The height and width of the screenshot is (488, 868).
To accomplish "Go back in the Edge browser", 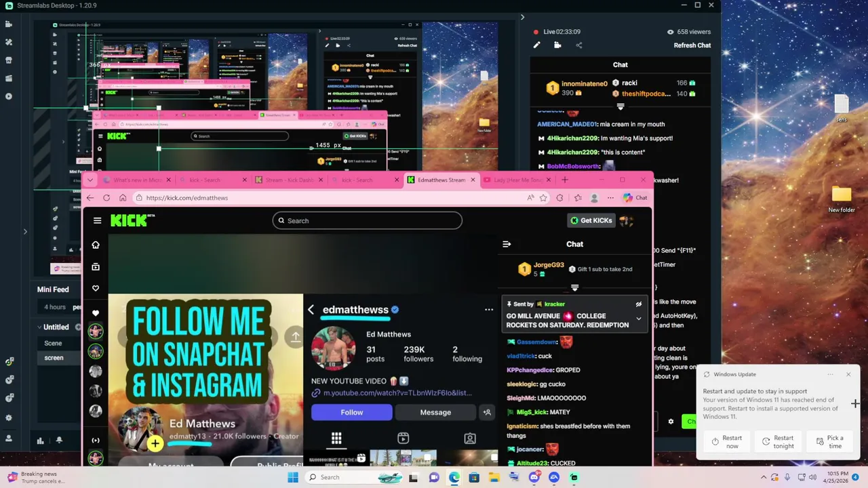I will point(90,198).
